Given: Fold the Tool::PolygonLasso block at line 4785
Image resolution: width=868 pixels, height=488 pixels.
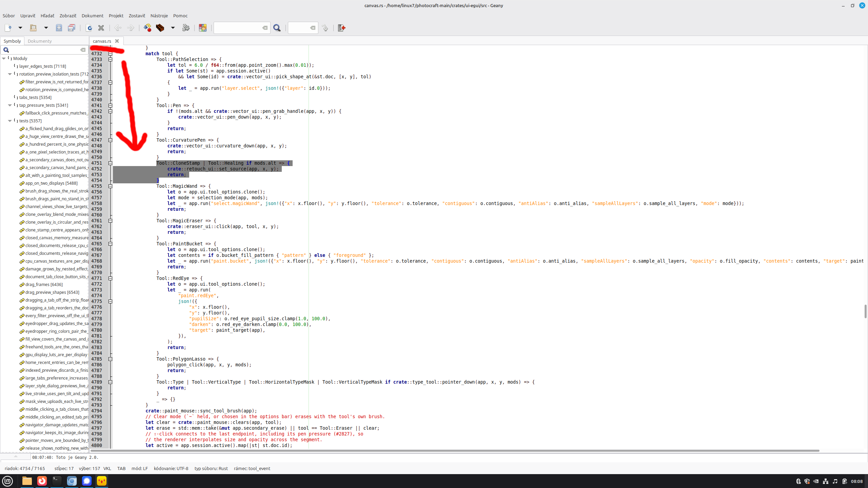Looking at the screenshot, I should [x=110, y=359].
